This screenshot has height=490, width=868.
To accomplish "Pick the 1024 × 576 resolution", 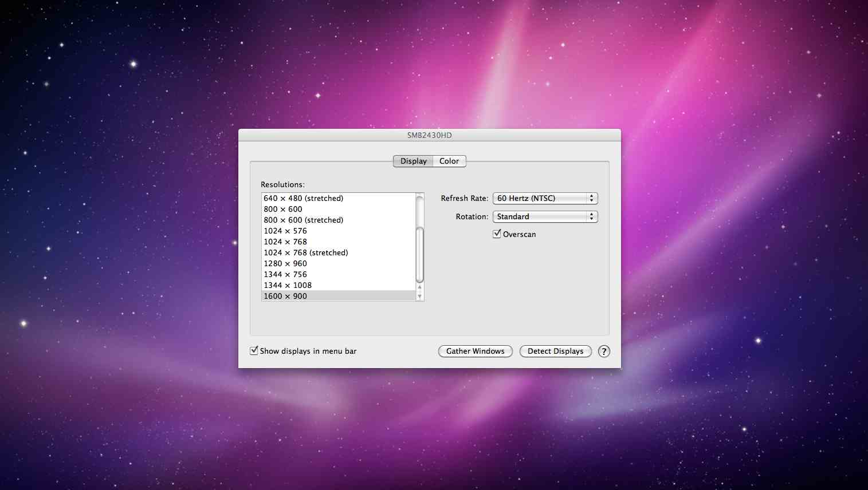I will [285, 231].
